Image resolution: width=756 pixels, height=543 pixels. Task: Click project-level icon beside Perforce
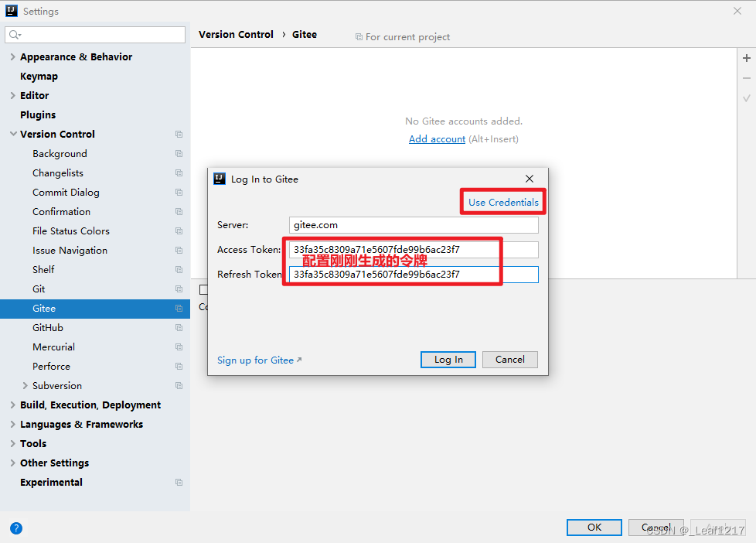point(179,367)
